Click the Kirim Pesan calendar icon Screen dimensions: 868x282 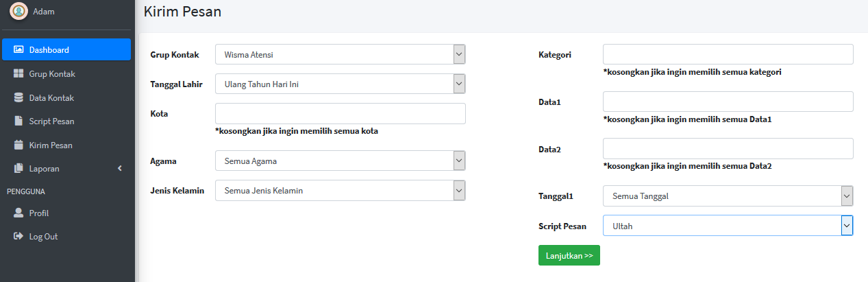[x=18, y=145]
